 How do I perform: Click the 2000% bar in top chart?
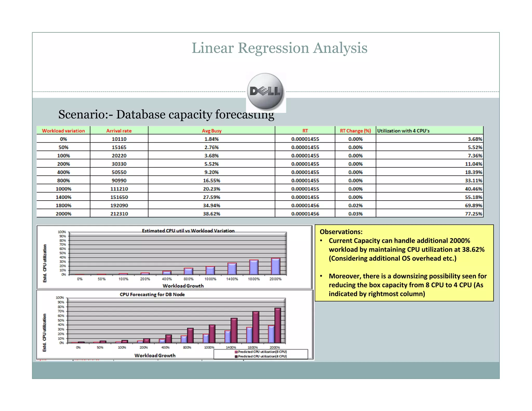click(x=275, y=266)
